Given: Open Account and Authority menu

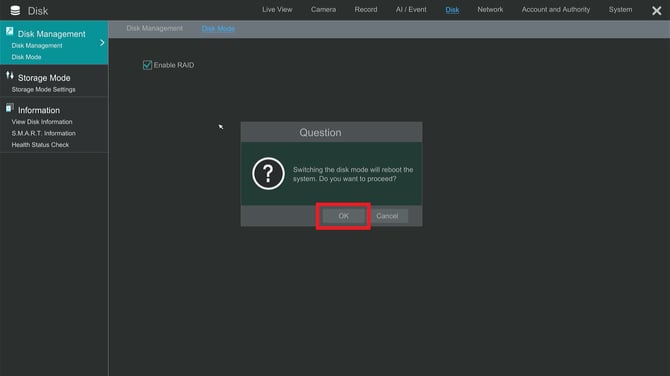Looking at the screenshot, I should [555, 9].
